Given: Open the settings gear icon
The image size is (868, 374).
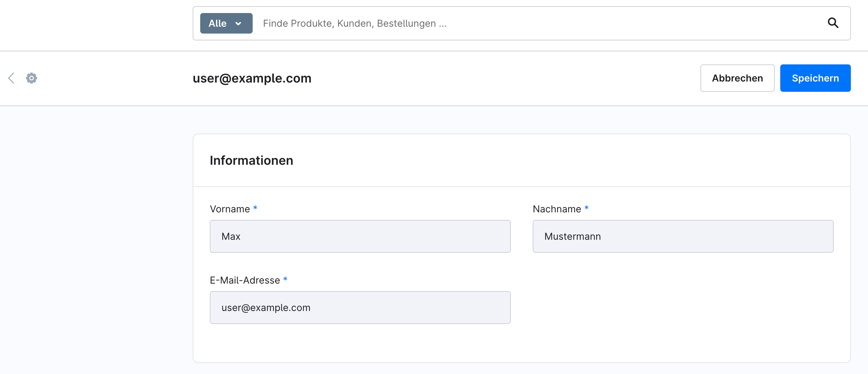Looking at the screenshot, I should 32,78.
